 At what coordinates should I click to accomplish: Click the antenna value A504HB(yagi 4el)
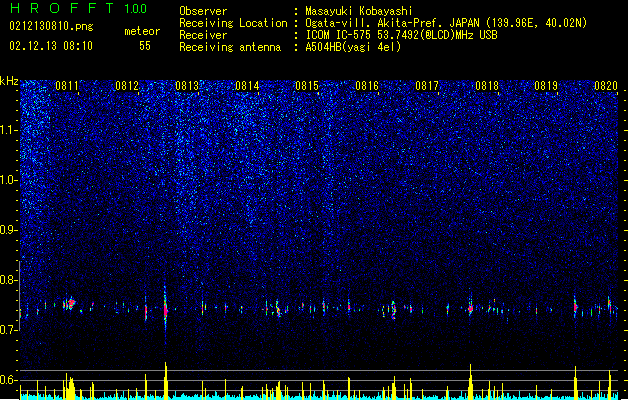click(x=353, y=47)
